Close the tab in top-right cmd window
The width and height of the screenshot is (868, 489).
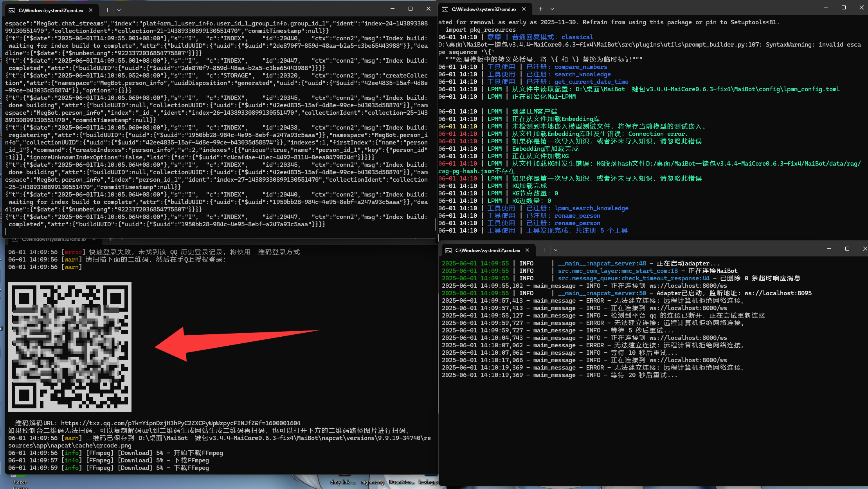point(524,9)
